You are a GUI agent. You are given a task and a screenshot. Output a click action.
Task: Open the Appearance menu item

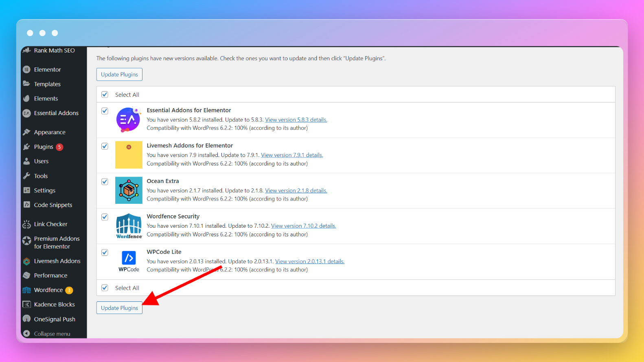pyautogui.click(x=50, y=132)
